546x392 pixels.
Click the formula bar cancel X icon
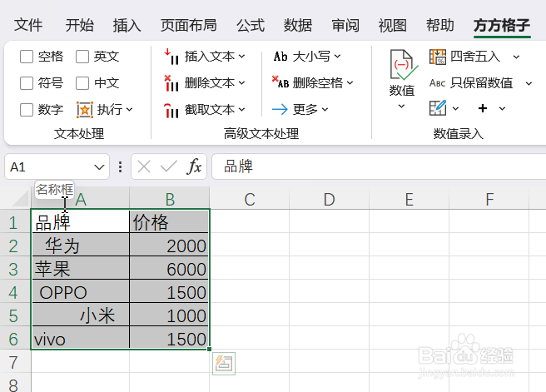click(144, 166)
